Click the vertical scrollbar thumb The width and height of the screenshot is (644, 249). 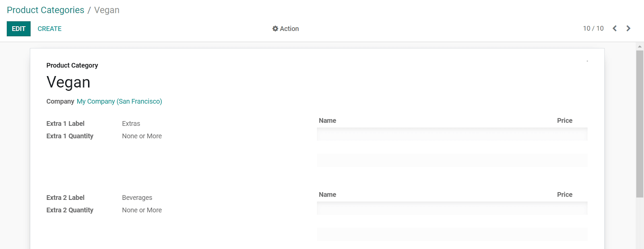point(640,124)
